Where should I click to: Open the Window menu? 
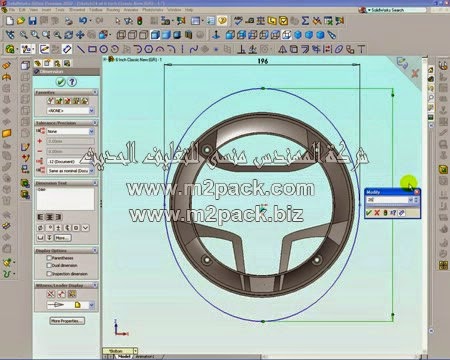(x=174, y=10)
